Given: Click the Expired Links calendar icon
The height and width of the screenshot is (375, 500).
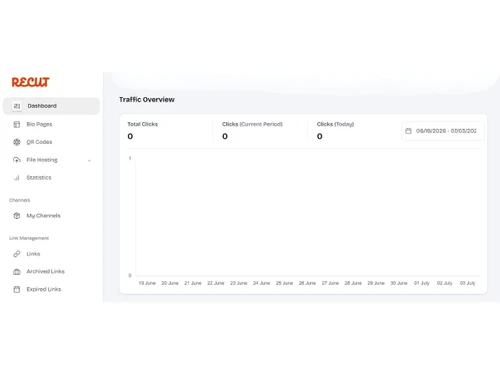Looking at the screenshot, I should click(x=17, y=289).
